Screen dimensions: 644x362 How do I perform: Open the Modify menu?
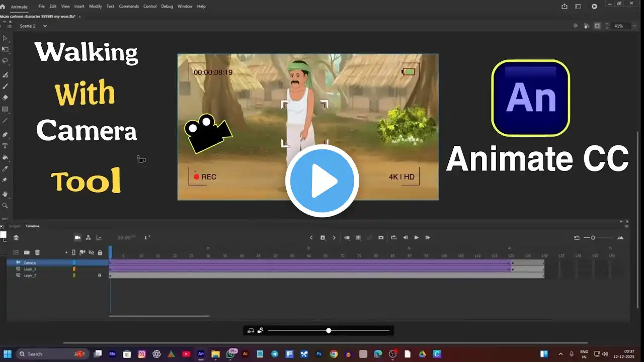coord(95,7)
